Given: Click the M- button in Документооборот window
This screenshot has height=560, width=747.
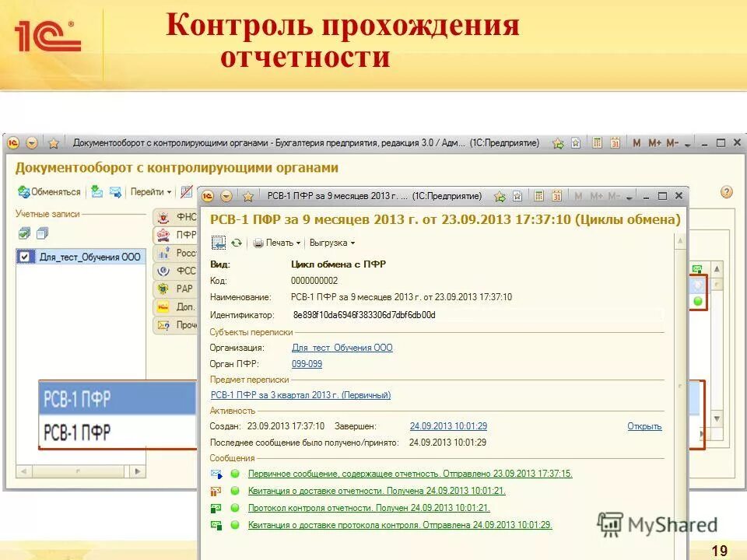Looking at the screenshot, I should point(672,142).
